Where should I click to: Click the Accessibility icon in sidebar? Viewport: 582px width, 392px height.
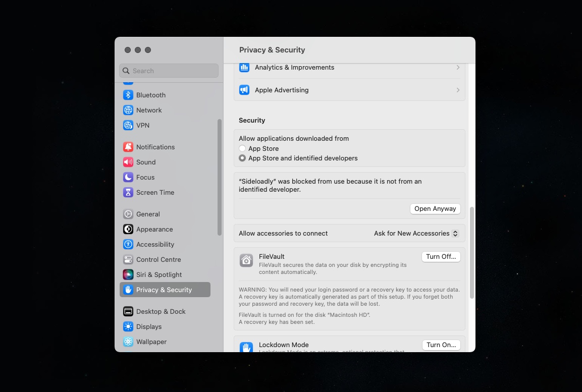pos(128,244)
